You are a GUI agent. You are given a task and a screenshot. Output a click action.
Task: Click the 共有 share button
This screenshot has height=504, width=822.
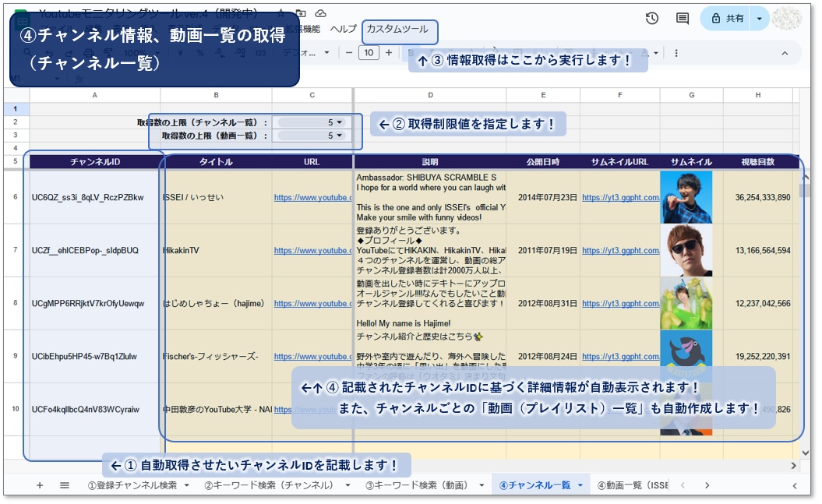pyautogui.click(x=727, y=19)
